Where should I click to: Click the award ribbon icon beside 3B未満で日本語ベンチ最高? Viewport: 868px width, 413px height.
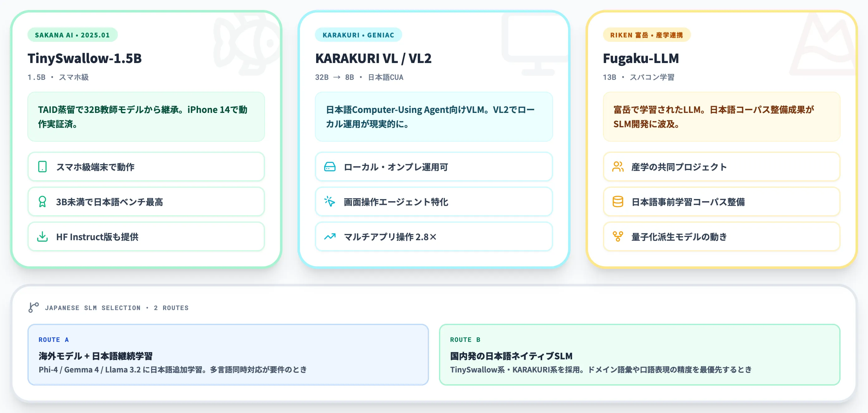[42, 202]
